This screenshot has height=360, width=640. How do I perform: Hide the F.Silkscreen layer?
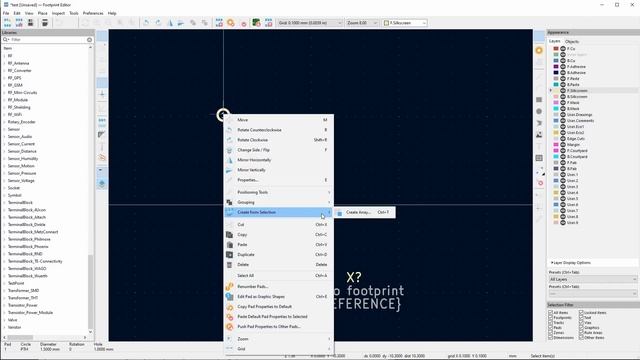point(563,91)
